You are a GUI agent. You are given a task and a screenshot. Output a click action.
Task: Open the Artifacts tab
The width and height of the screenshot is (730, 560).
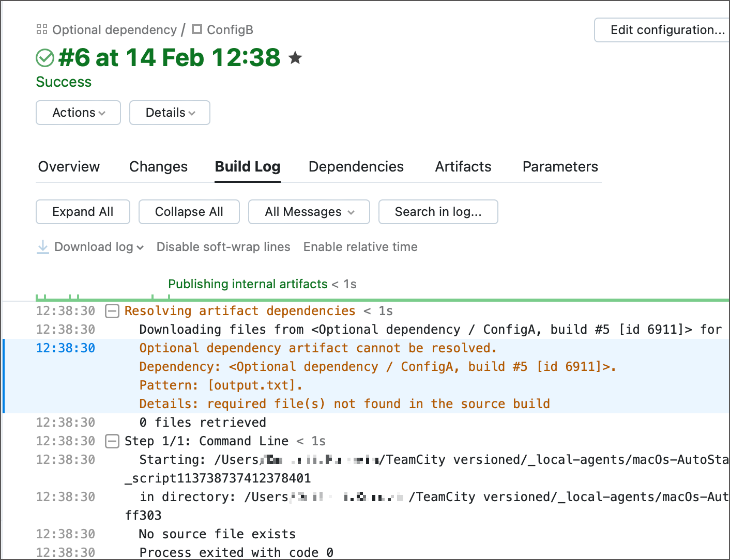463,166
